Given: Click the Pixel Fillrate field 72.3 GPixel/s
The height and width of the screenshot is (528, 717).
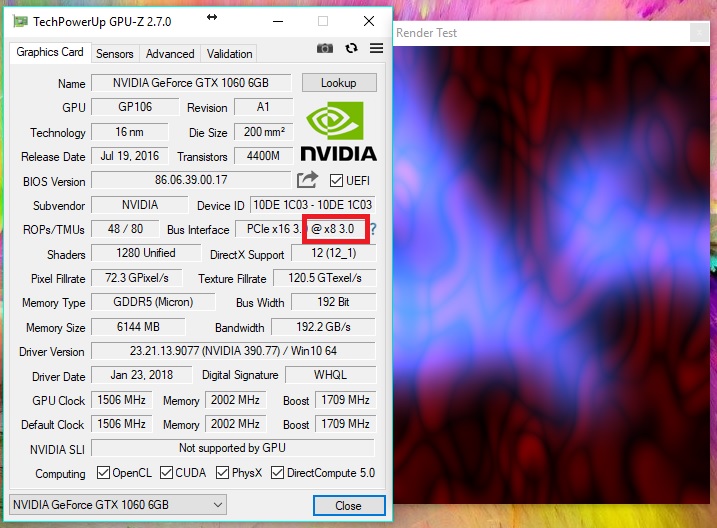Looking at the screenshot, I should (137, 277).
